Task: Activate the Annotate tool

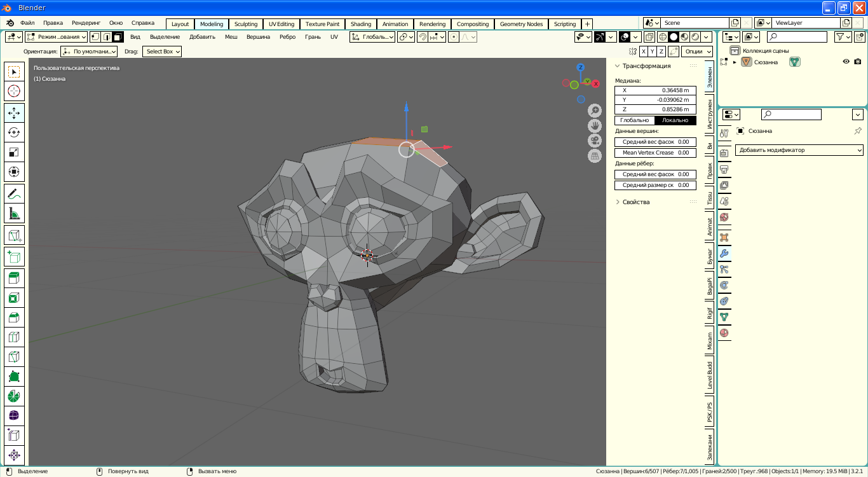Action: tap(14, 193)
